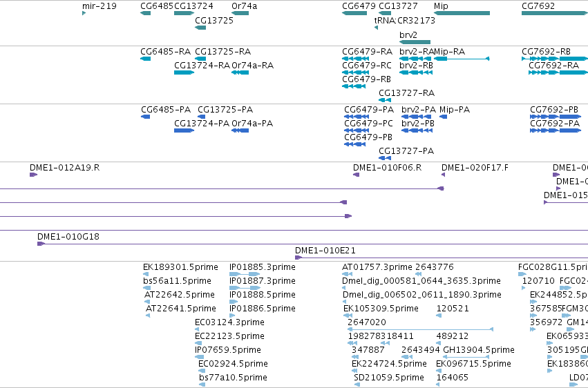This screenshot has width=588, height=388.
Task: Select the CG13727-RA transcript label
Action: click(406, 93)
